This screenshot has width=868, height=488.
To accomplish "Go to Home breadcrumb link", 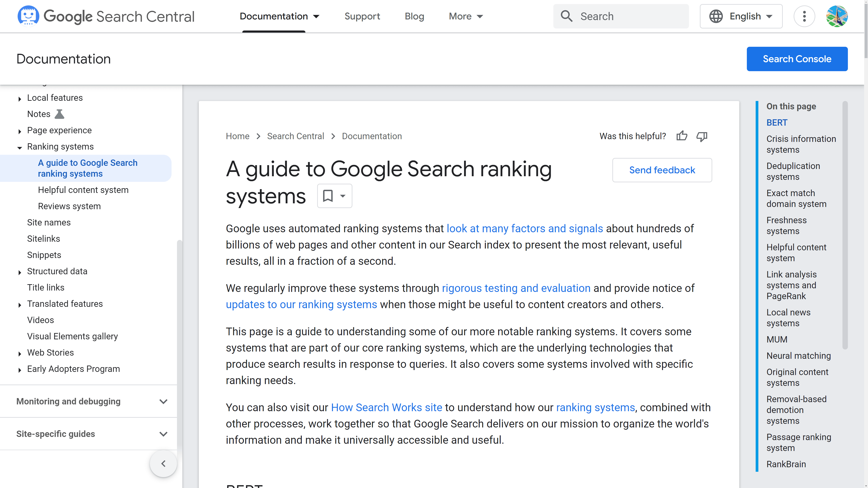I will click(x=238, y=136).
